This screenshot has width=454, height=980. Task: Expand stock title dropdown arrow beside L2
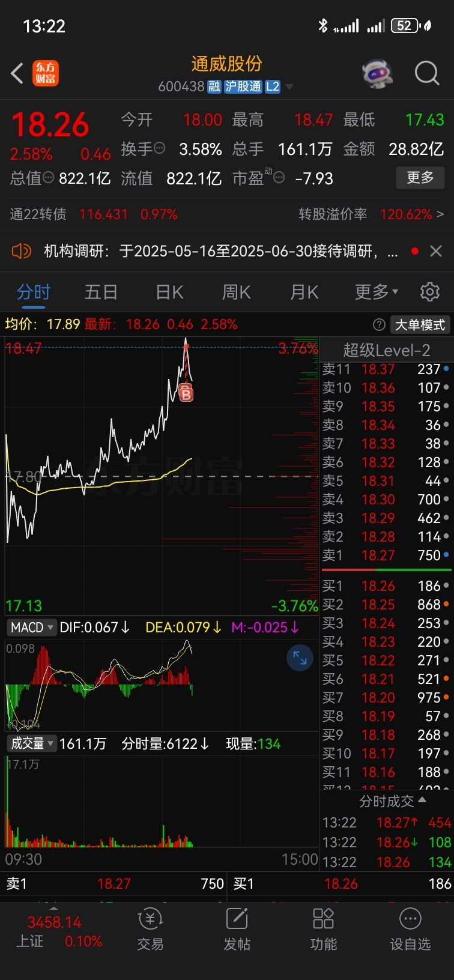tap(289, 87)
